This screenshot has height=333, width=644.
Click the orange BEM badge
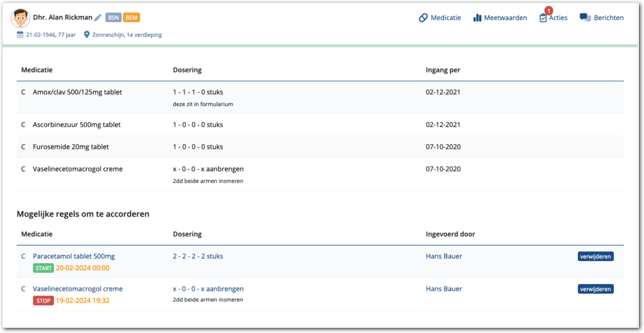(x=132, y=18)
